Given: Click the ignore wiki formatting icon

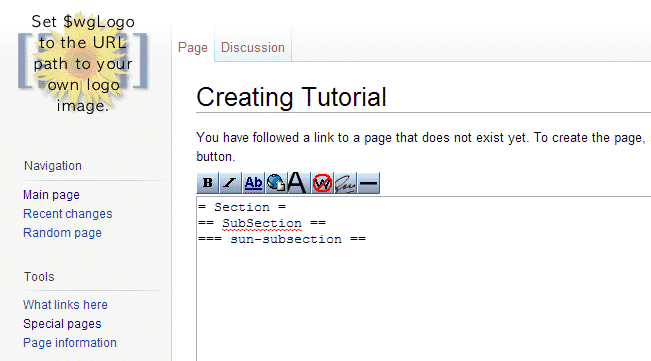Looking at the screenshot, I should pos(322,183).
